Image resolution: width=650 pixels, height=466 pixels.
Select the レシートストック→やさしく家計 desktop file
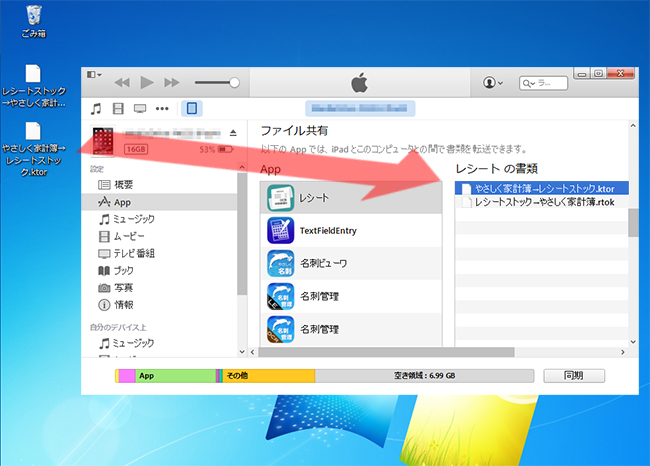[x=34, y=85]
